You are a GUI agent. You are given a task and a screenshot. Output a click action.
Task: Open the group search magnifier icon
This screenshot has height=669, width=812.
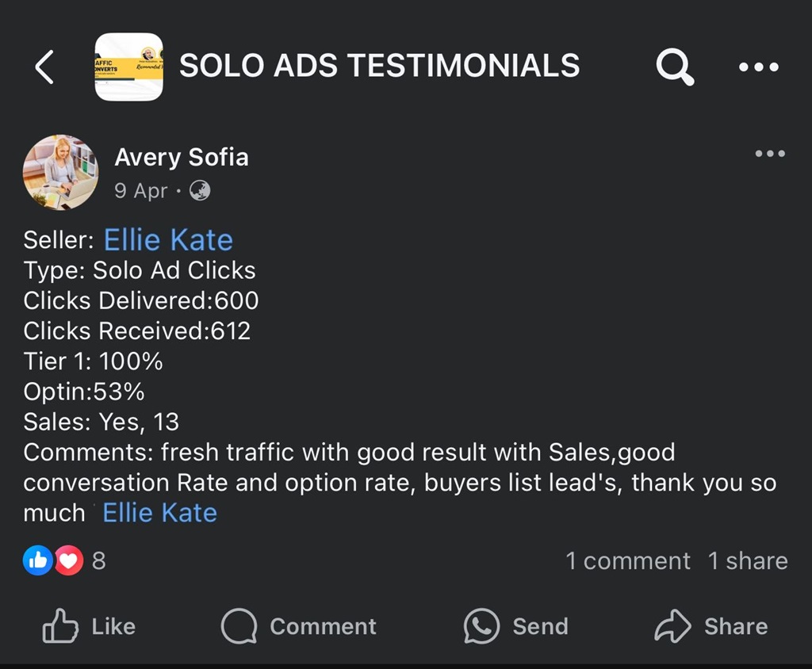tap(675, 67)
